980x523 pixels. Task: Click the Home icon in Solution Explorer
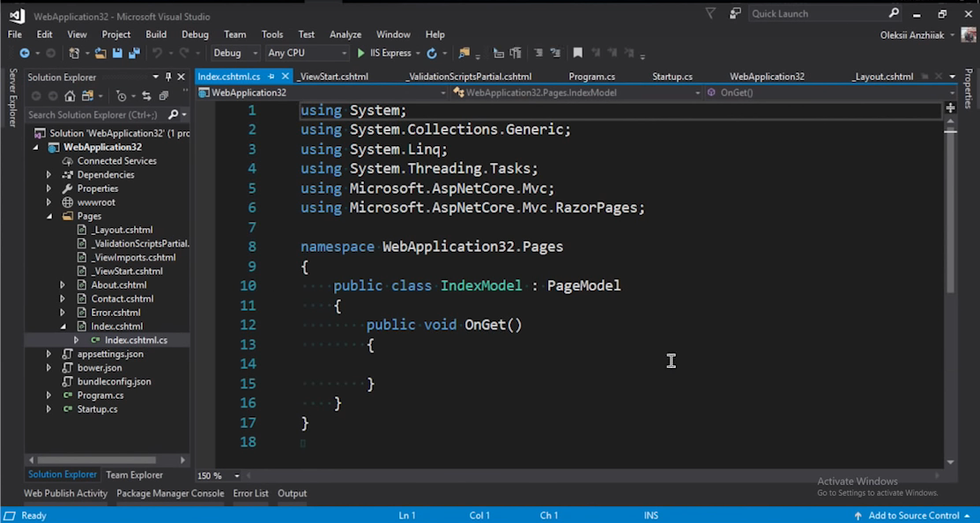(x=70, y=96)
